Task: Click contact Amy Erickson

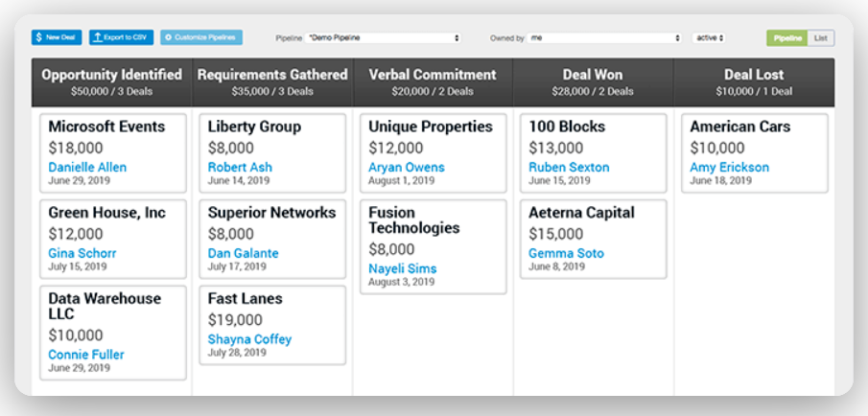Action: coord(729,167)
